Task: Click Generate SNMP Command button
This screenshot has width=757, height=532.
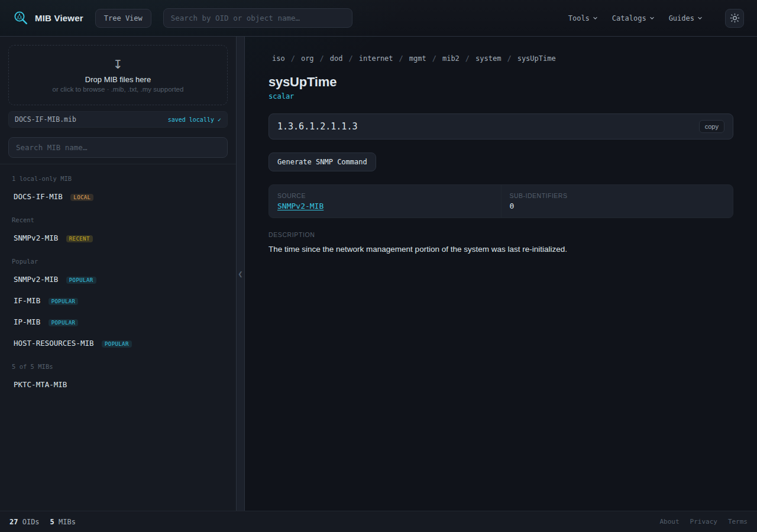Action: [322, 162]
